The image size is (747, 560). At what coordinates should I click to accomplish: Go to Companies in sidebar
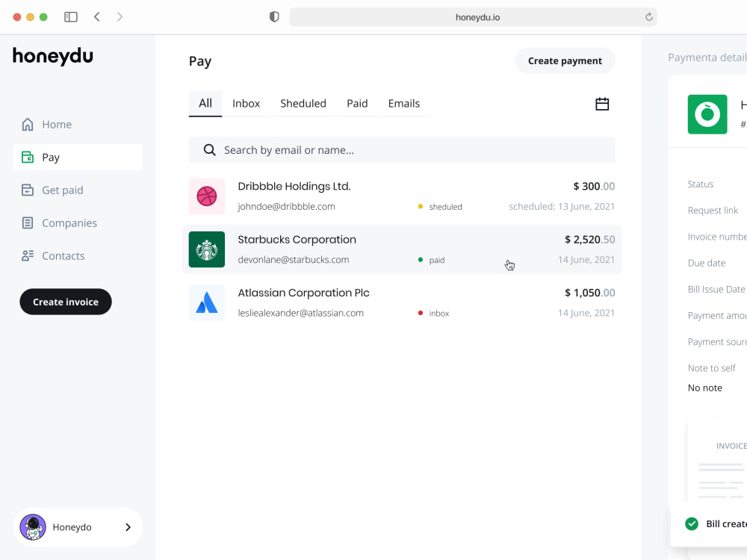(59, 223)
